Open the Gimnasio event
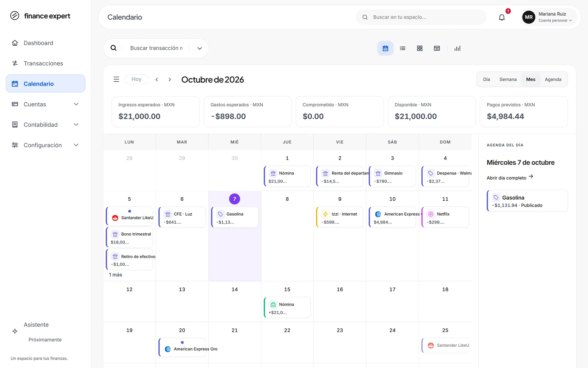Image resolution: width=588 pixels, height=368 pixels. coord(392,176)
